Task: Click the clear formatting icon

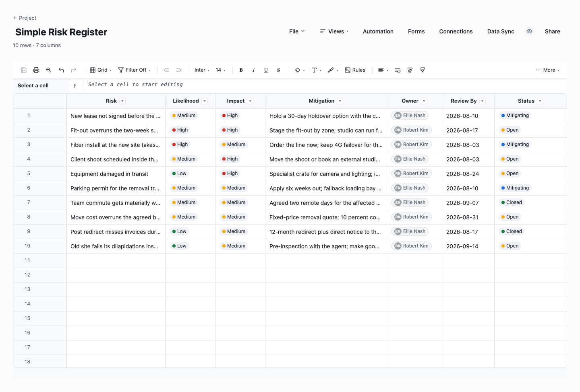Action: click(x=410, y=70)
